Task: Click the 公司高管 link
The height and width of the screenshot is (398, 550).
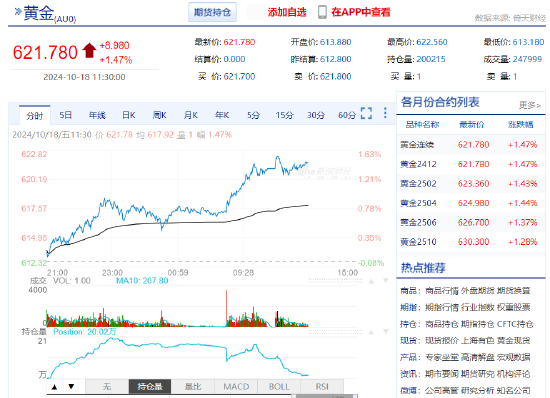Action: click(x=442, y=390)
